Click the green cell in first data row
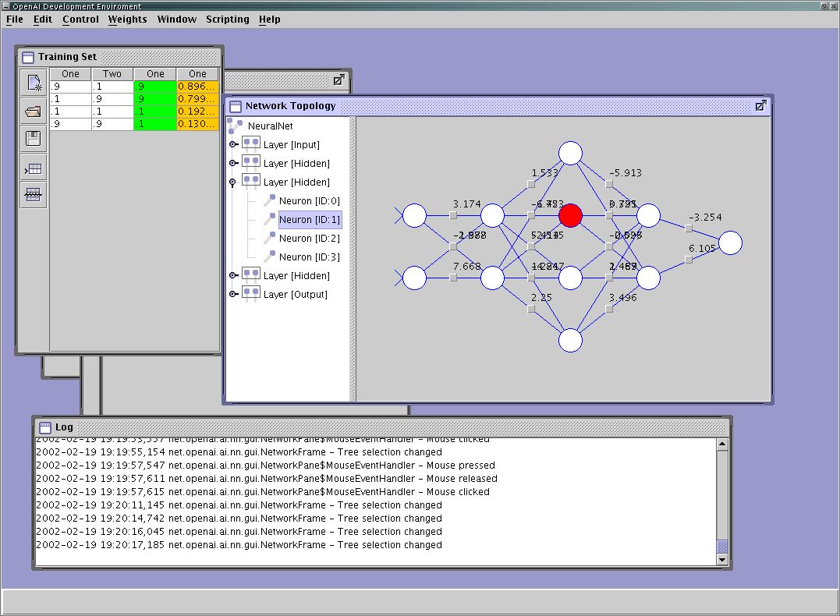 pos(154,87)
